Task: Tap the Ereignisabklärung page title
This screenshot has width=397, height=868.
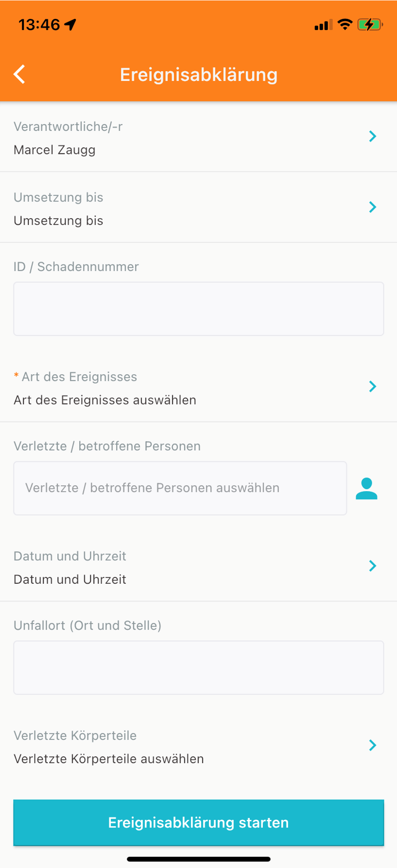Action: click(198, 74)
